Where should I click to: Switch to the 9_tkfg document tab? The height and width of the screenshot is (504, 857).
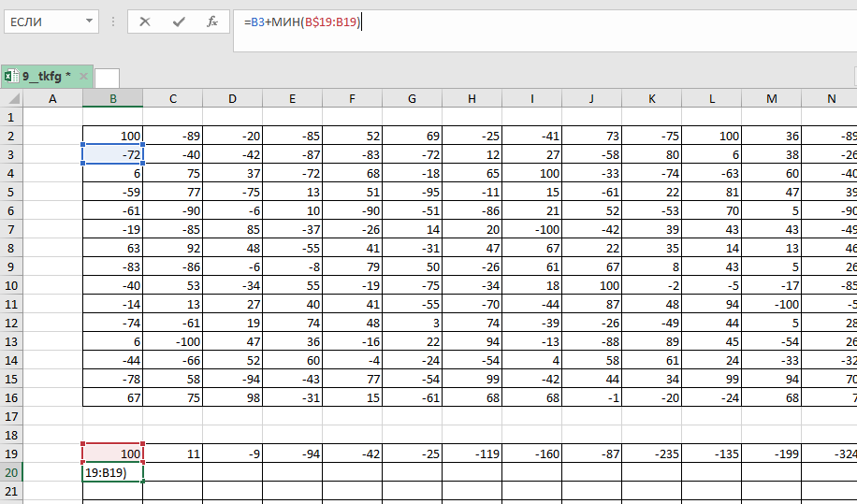(x=47, y=77)
